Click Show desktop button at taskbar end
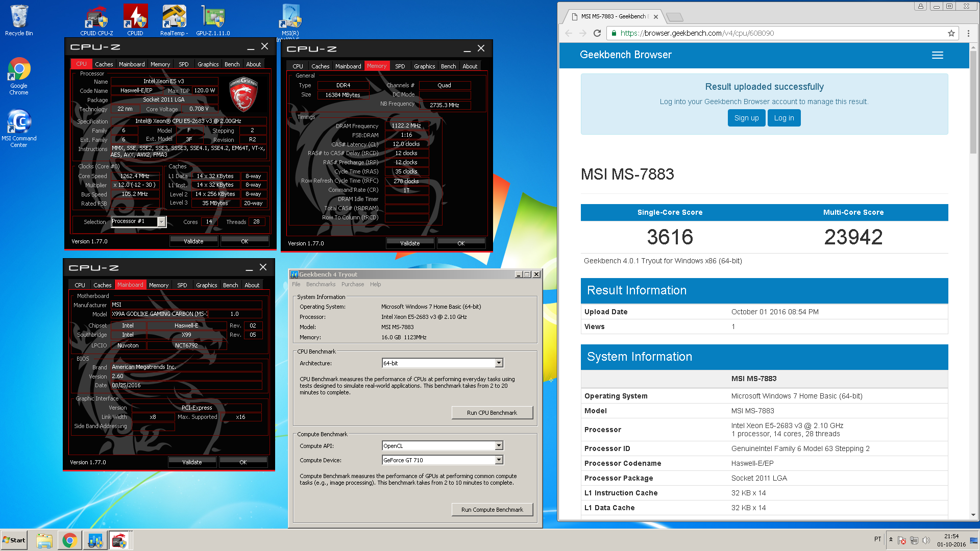 pyautogui.click(x=974, y=540)
